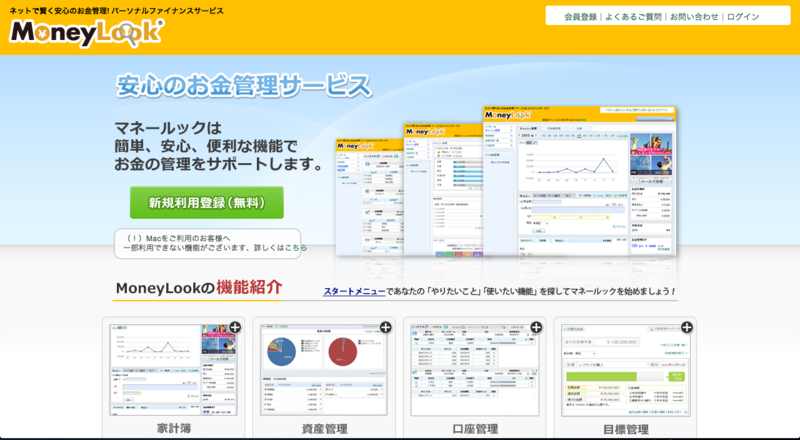This screenshot has height=440, width=800.
Task: Expand the 目標管理 card plus icon
Action: click(687, 327)
